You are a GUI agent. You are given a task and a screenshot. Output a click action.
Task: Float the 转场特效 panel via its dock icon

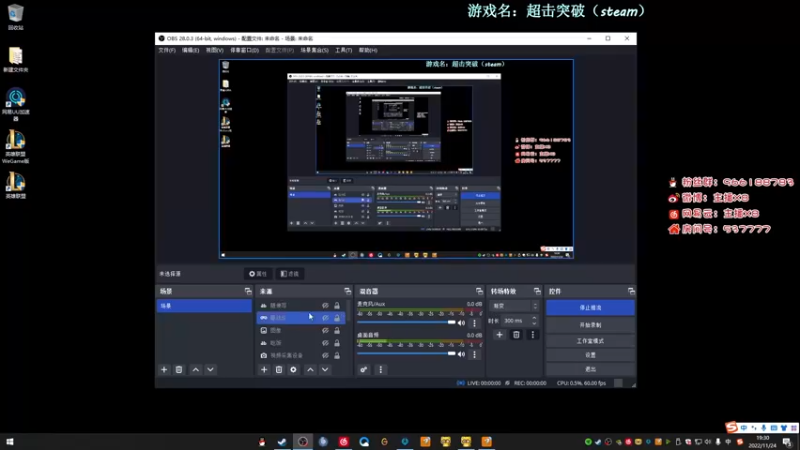[537, 291]
